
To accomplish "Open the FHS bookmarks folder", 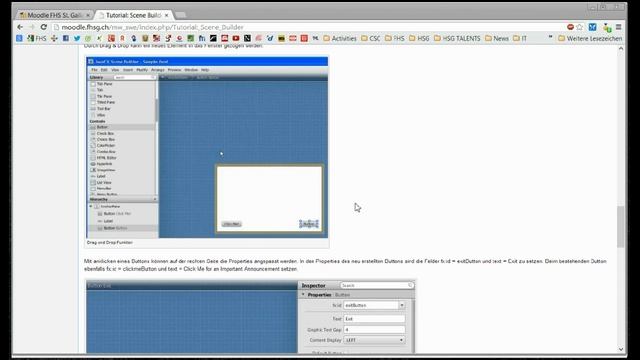I will point(395,38).
